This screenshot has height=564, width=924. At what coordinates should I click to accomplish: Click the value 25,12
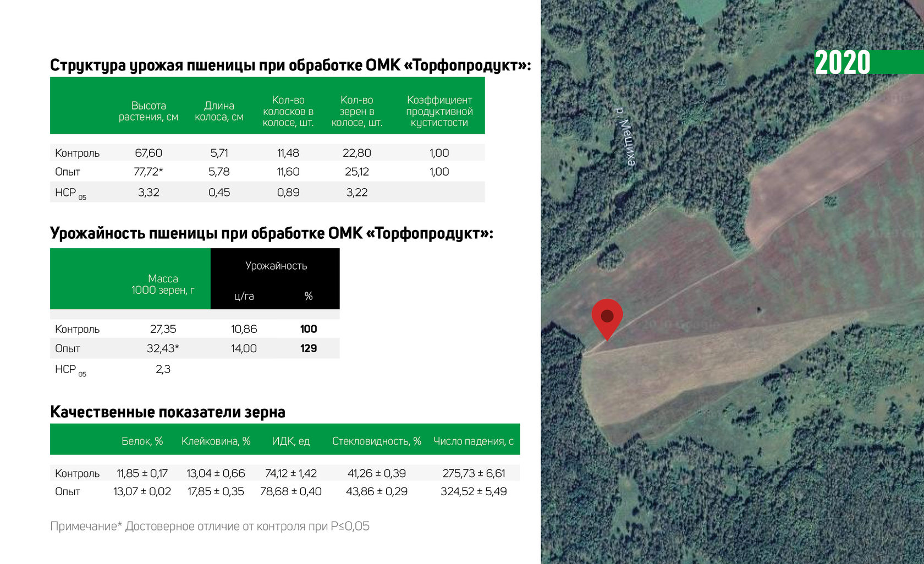pyautogui.click(x=357, y=172)
